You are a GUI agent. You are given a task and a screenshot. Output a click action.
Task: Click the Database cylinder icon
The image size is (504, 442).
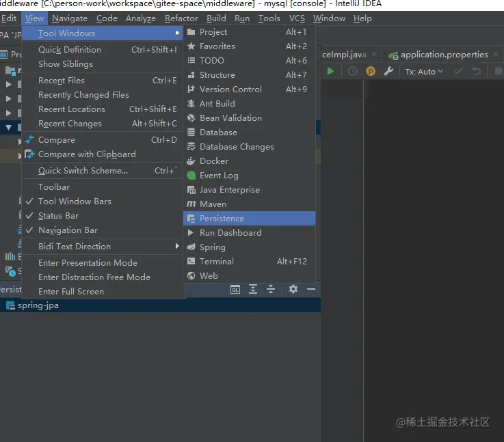click(x=191, y=133)
